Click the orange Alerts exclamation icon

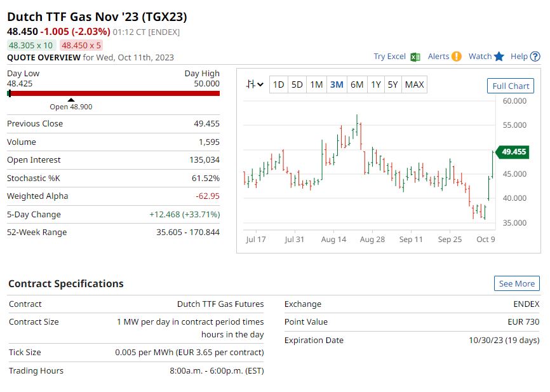456,57
